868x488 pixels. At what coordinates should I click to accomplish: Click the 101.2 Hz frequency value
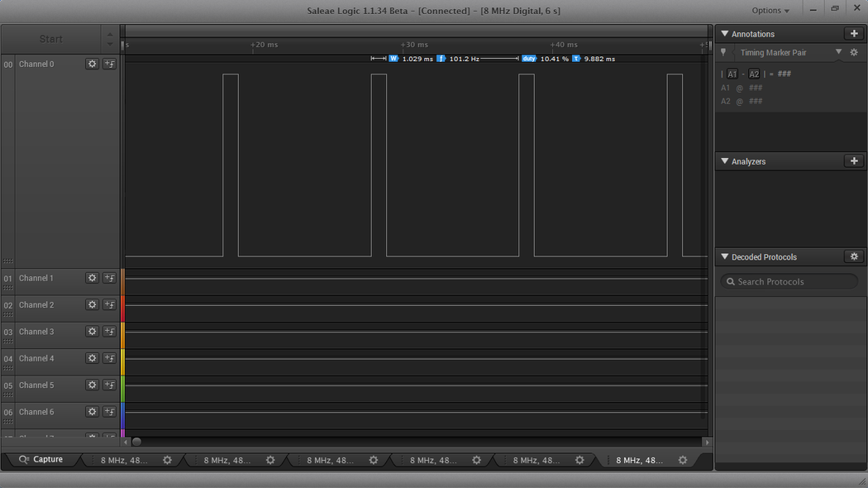coord(464,59)
